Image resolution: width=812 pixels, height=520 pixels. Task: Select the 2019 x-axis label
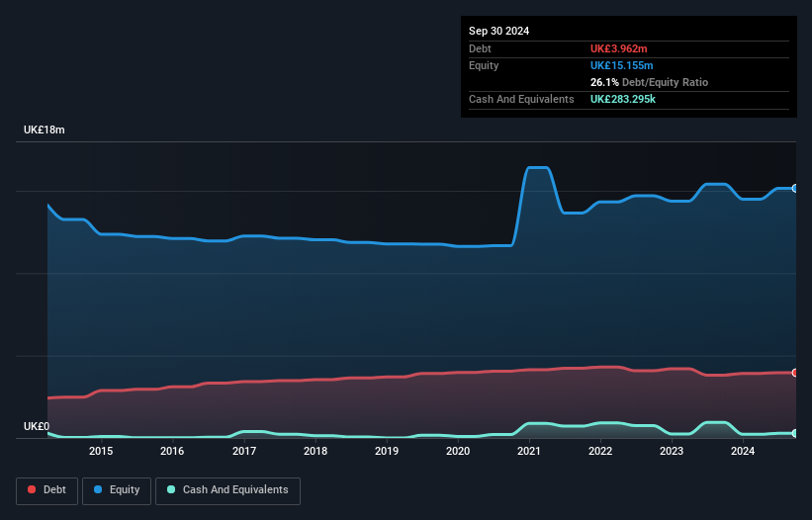[x=387, y=451]
